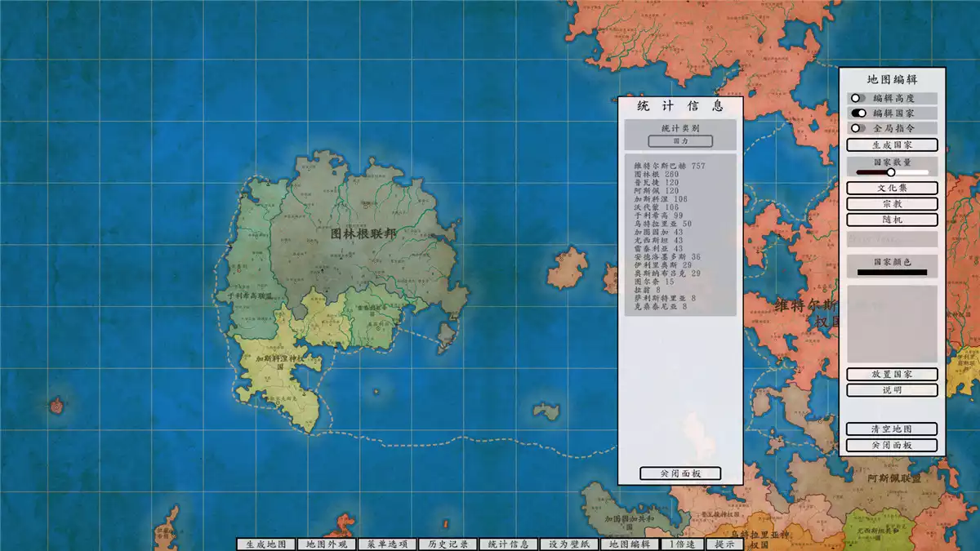The width and height of the screenshot is (980, 551).
Task: Click the 随机 button
Action: [893, 219]
